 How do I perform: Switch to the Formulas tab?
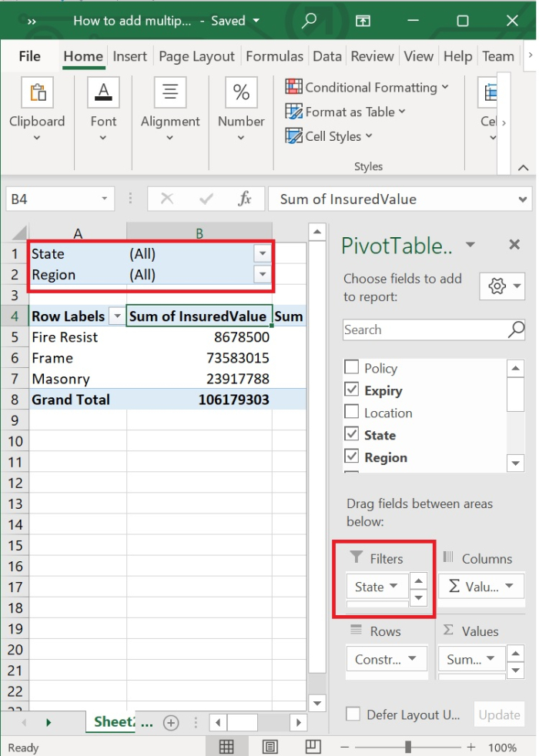pos(274,56)
